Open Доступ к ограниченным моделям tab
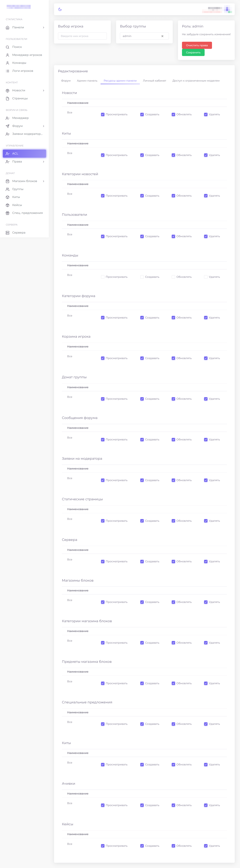The image size is (240, 868). point(196,81)
